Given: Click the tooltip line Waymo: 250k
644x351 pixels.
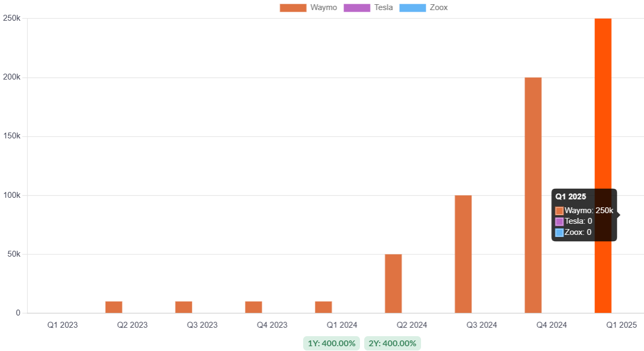Looking at the screenshot, I should click(x=584, y=210).
